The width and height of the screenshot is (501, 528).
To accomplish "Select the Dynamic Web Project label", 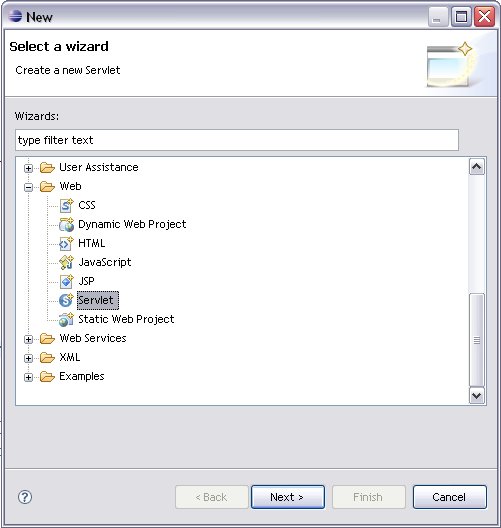I will point(132,224).
